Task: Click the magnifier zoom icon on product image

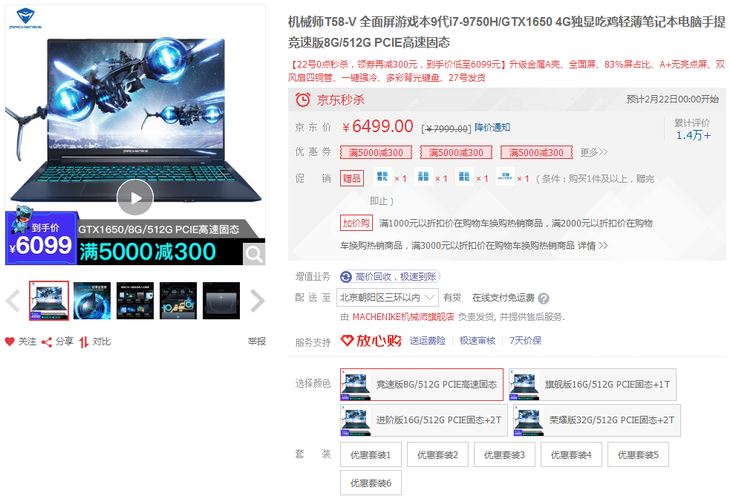Action: click(255, 254)
